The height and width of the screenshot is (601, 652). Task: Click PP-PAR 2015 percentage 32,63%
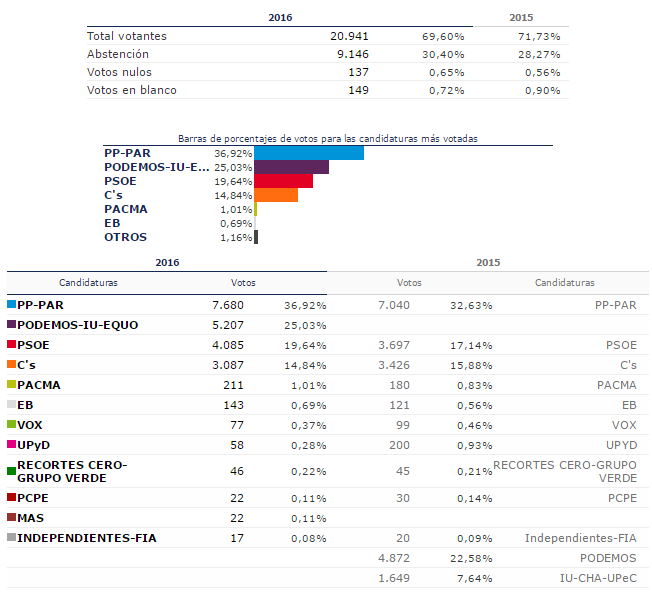[x=472, y=305]
